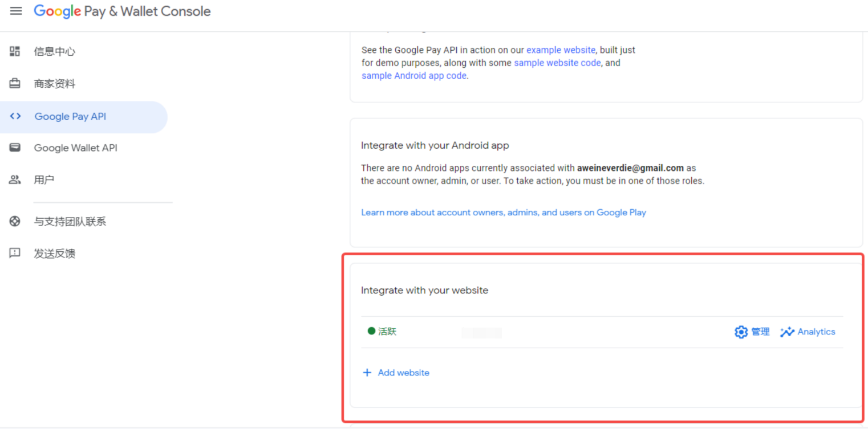Image resolution: width=868 pixels, height=429 pixels.
Task: Click Add website
Action: pyautogui.click(x=403, y=373)
